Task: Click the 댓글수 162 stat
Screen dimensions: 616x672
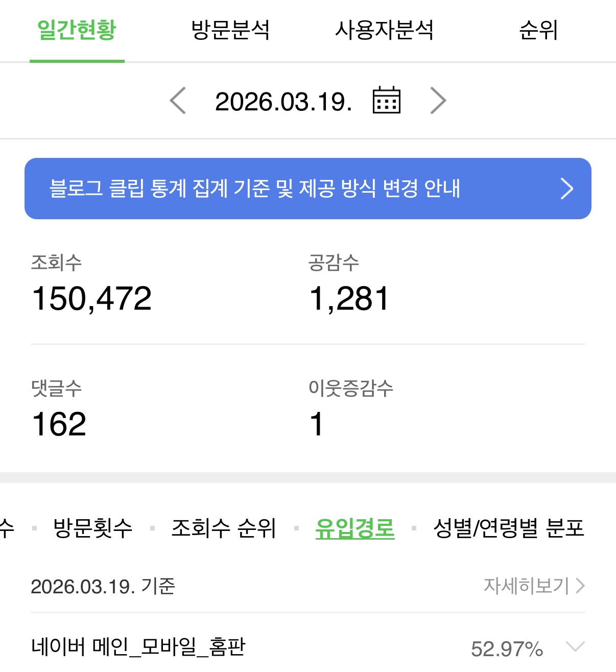Action: tap(59, 409)
